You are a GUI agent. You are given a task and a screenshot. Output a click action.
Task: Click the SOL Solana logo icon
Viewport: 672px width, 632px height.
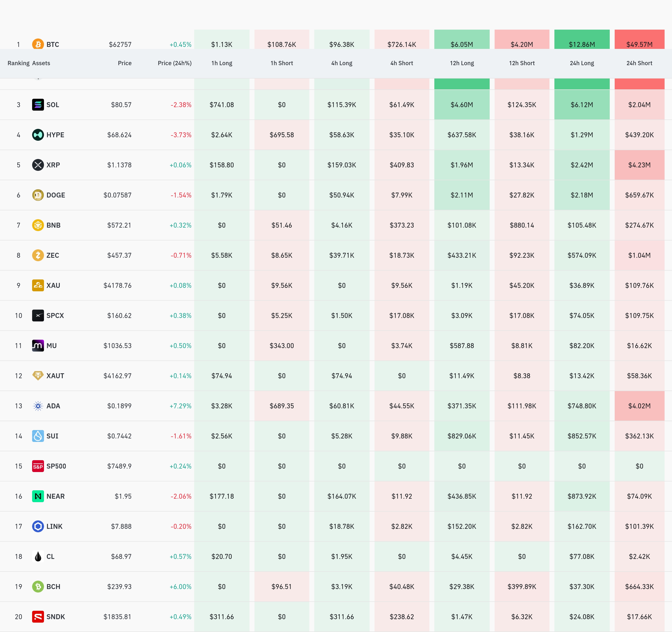tap(38, 105)
